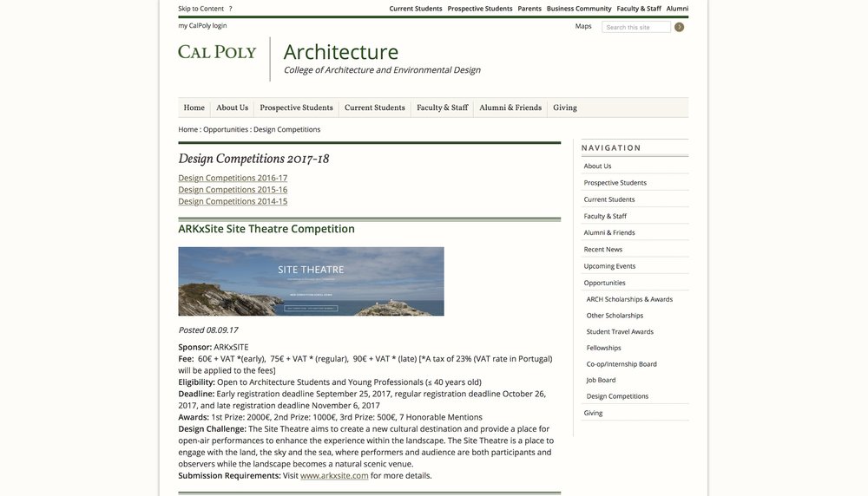Go to Maps in header
This screenshot has width=868, height=496.
click(583, 26)
